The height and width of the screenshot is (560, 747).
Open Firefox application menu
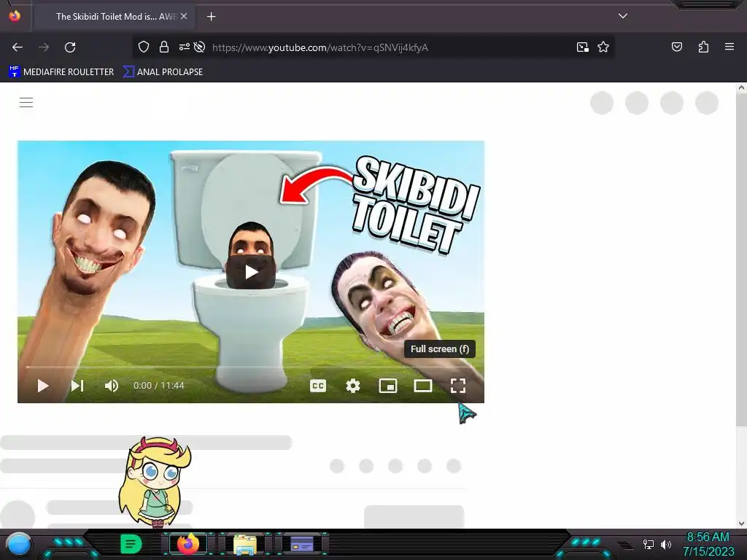pyautogui.click(x=729, y=47)
